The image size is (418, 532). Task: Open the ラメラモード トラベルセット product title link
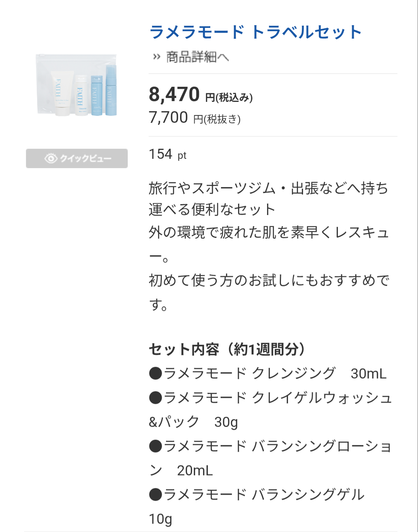[x=255, y=32]
